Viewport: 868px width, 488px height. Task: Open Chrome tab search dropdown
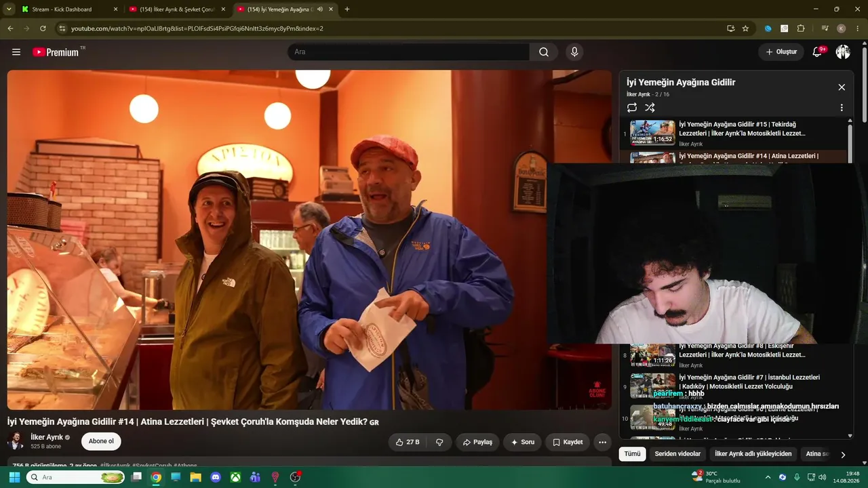9,9
